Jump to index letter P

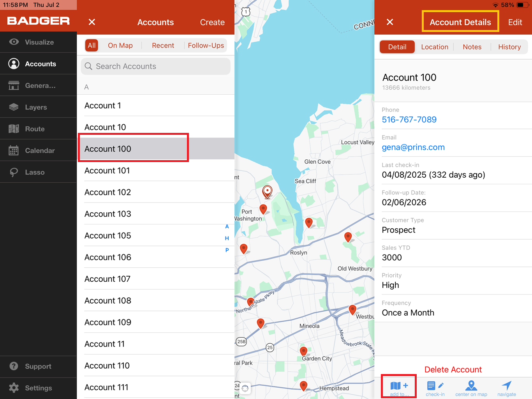(227, 250)
